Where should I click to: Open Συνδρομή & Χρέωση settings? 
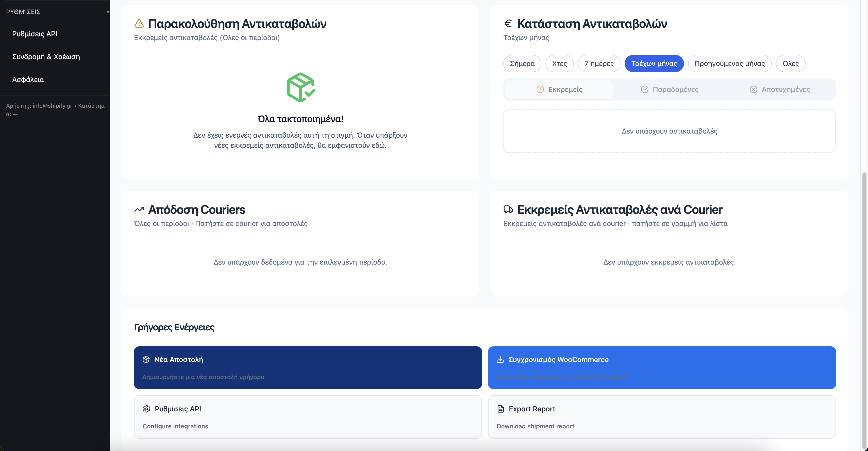pyautogui.click(x=46, y=57)
